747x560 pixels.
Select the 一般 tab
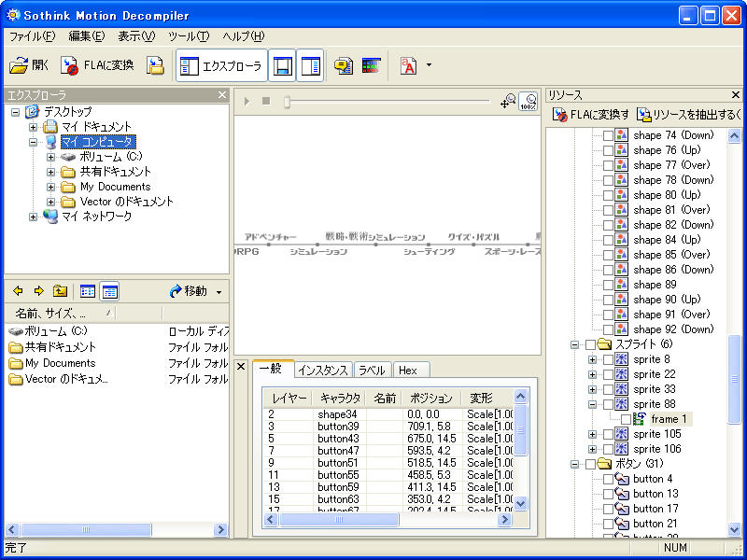[x=273, y=369]
